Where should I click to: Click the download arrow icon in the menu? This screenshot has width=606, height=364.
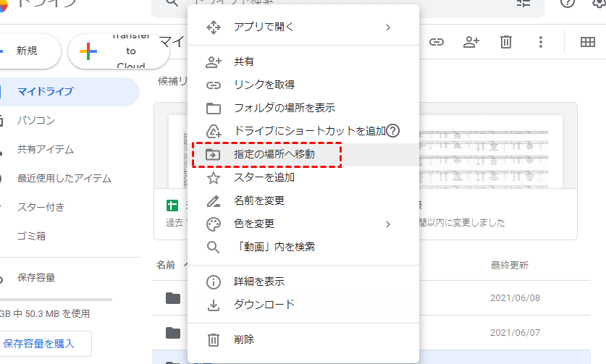coord(214,305)
